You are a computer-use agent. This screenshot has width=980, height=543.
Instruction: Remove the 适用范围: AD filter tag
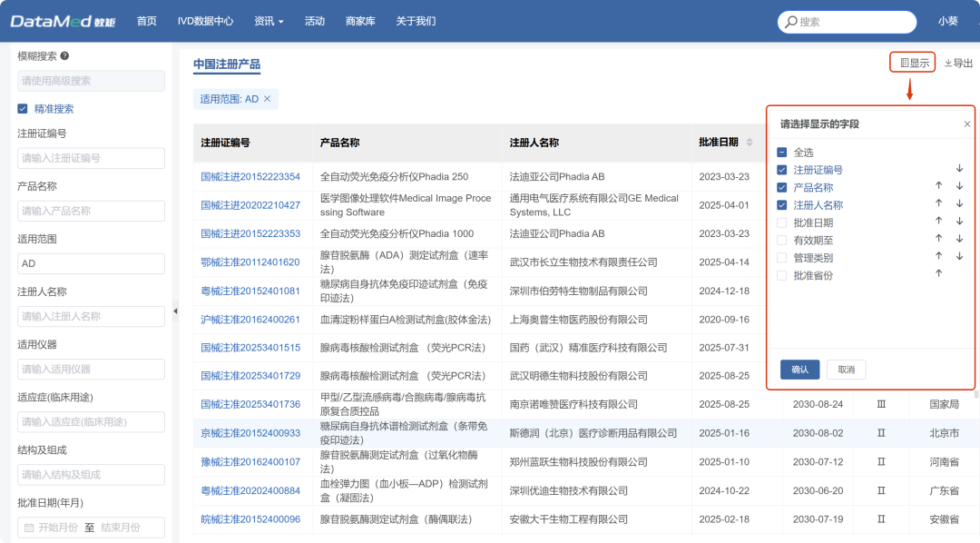pyautogui.click(x=267, y=99)
